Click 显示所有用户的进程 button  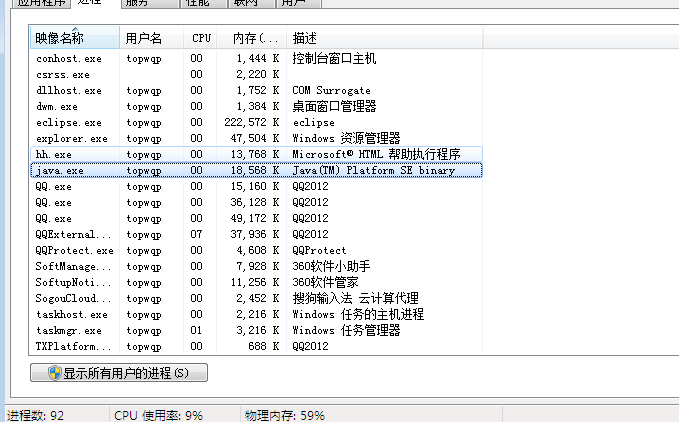(119, 373)
